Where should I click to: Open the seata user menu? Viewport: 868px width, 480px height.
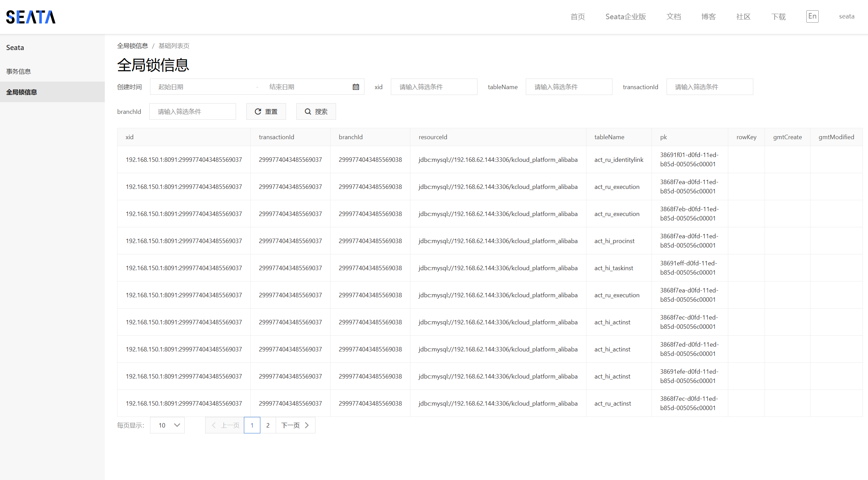click(846, 16)
